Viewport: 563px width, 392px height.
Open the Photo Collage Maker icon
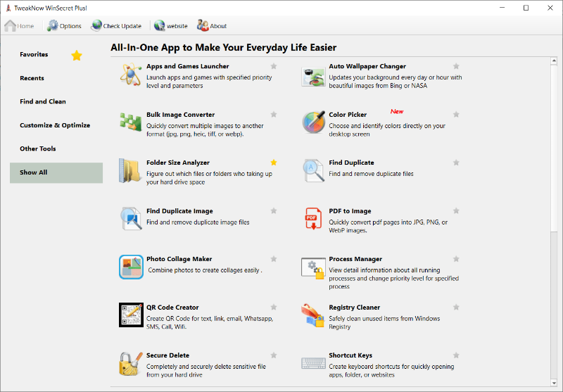tap(131, 267)
